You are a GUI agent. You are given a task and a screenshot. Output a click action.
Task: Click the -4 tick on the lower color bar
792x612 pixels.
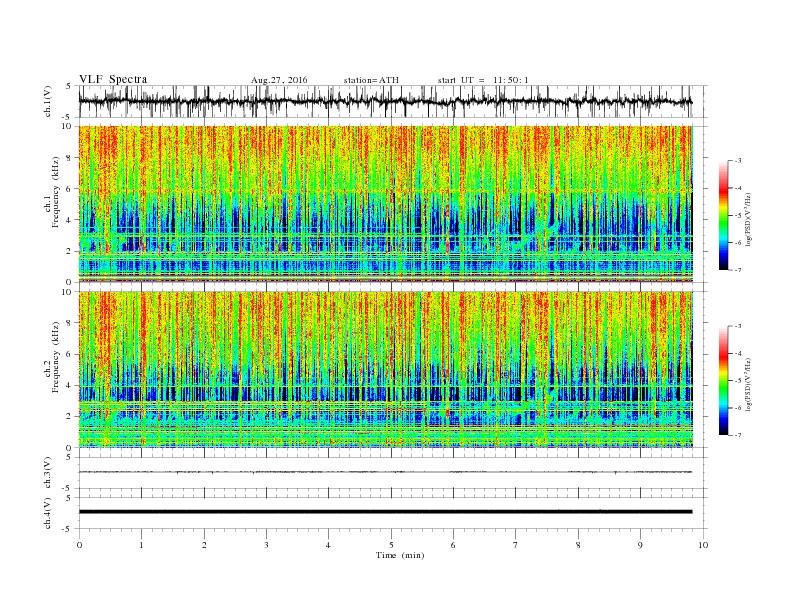coord(738,353)
